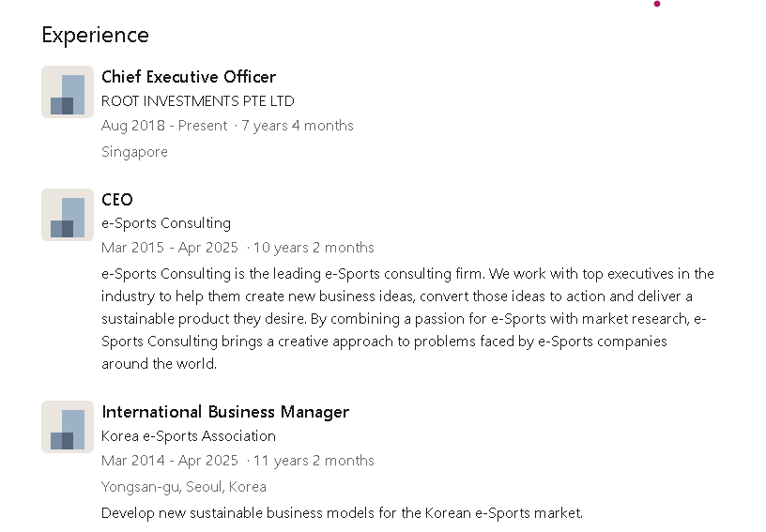The height and width of the screenshot is (532, 766).
Task: Click the pink dot in the top bar
Action: pos(657,4)
